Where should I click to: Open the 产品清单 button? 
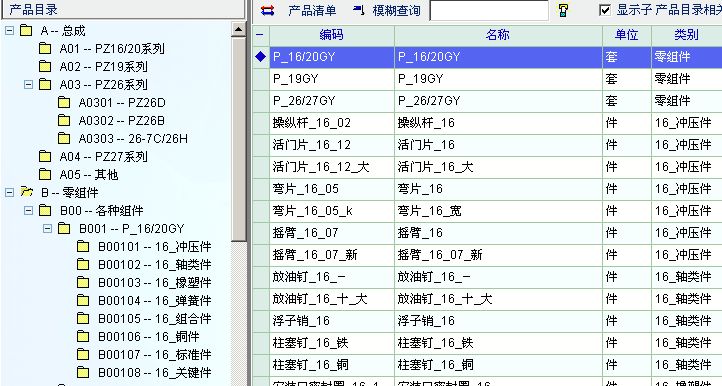[x=312, y=10]
